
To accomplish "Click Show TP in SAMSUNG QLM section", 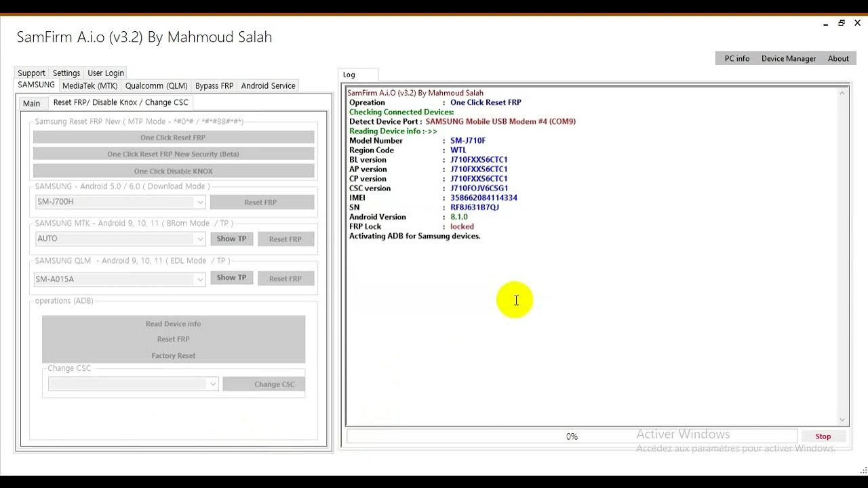I will [x=231, y=277].
